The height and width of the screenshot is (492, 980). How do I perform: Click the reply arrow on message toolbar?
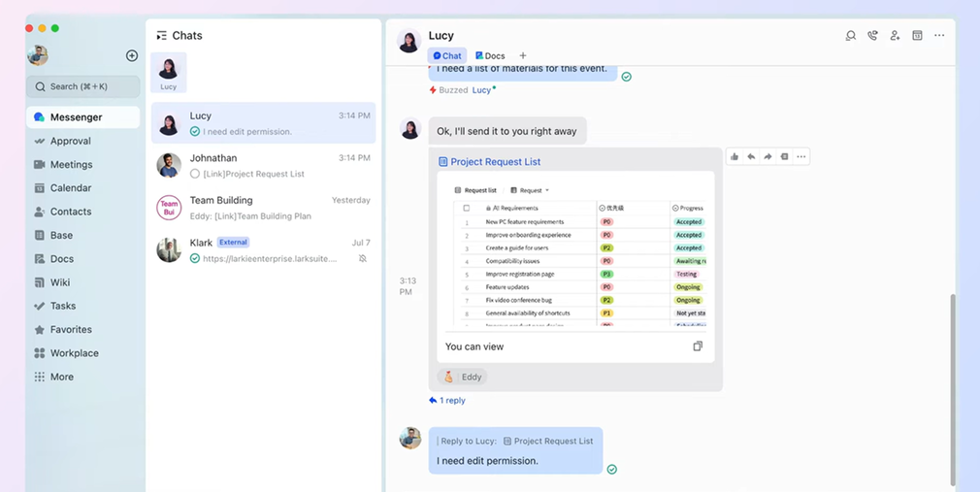click(751, 156)
